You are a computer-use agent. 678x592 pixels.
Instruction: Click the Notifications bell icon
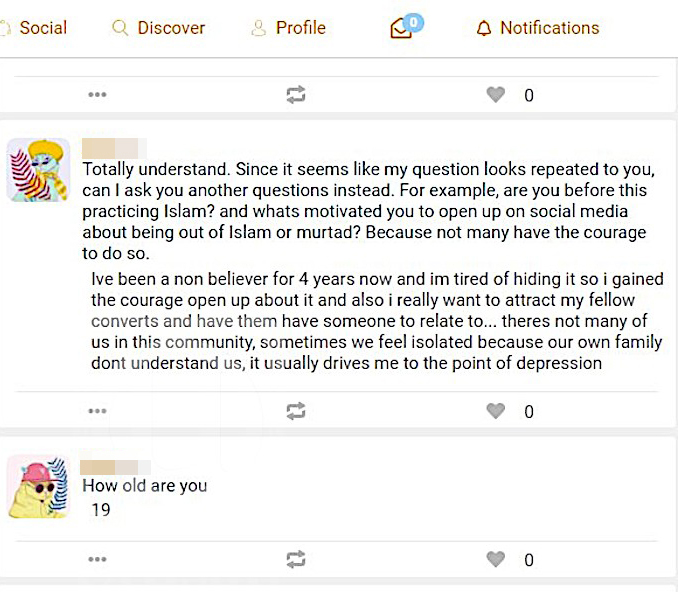[484, 29]
